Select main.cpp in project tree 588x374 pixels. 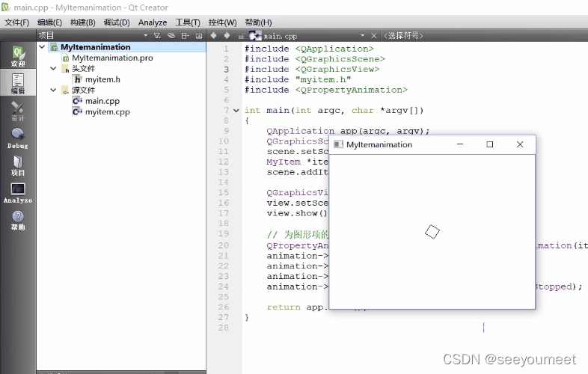click(102, 101)
